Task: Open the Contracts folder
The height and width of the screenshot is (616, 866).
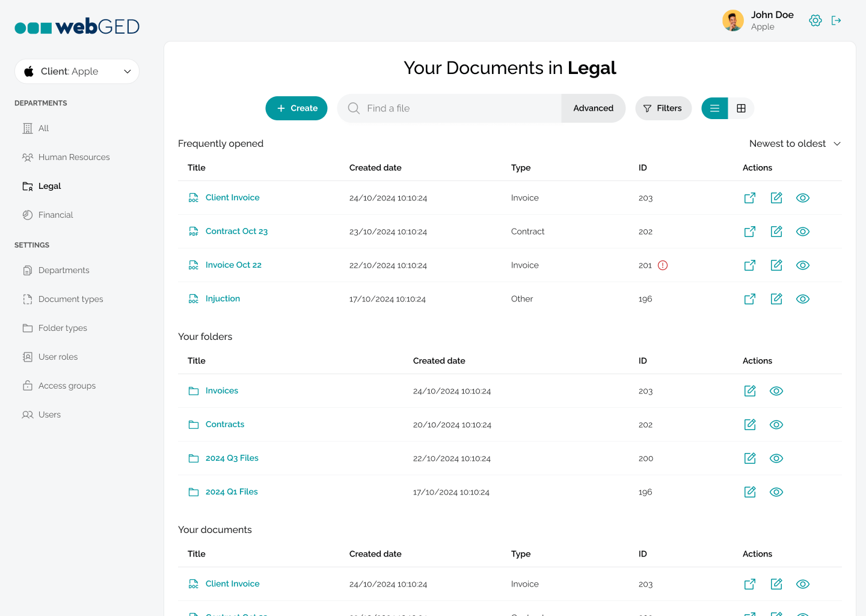Action: pyautogui.click(x=225, y=424)
